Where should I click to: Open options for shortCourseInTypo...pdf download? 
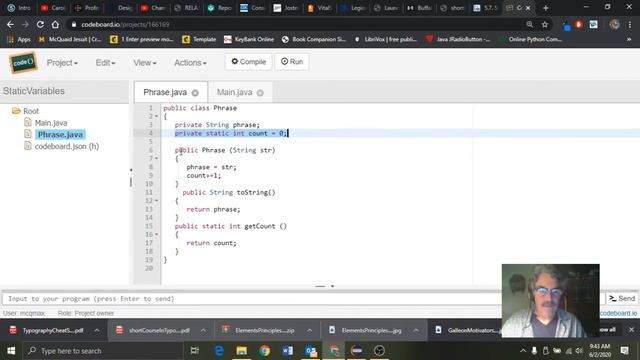[203, 330]
